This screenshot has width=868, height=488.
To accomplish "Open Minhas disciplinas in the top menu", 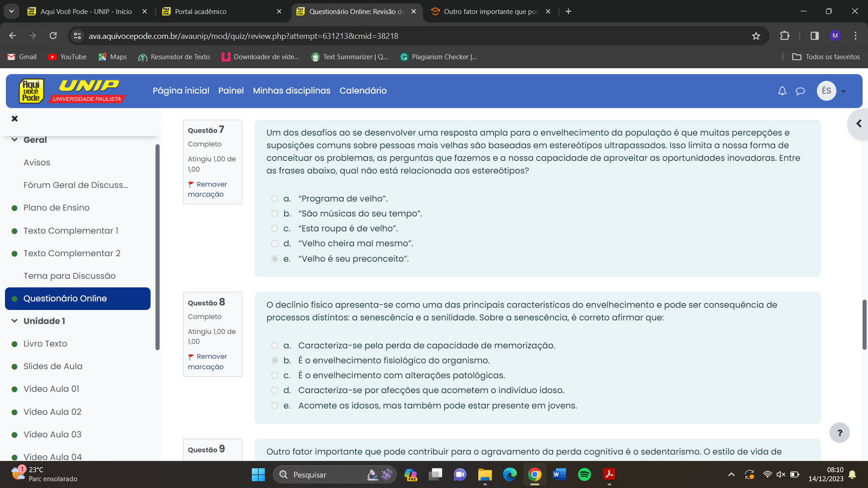I will (x=292, y=90).
